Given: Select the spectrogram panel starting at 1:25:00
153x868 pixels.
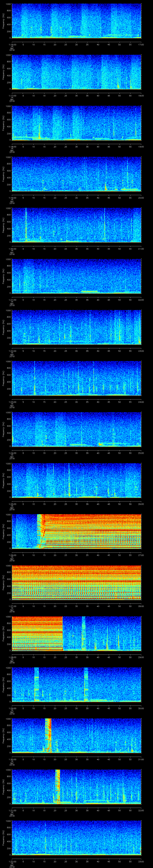Looking at the screenshot, I should [x=76, y=480].
